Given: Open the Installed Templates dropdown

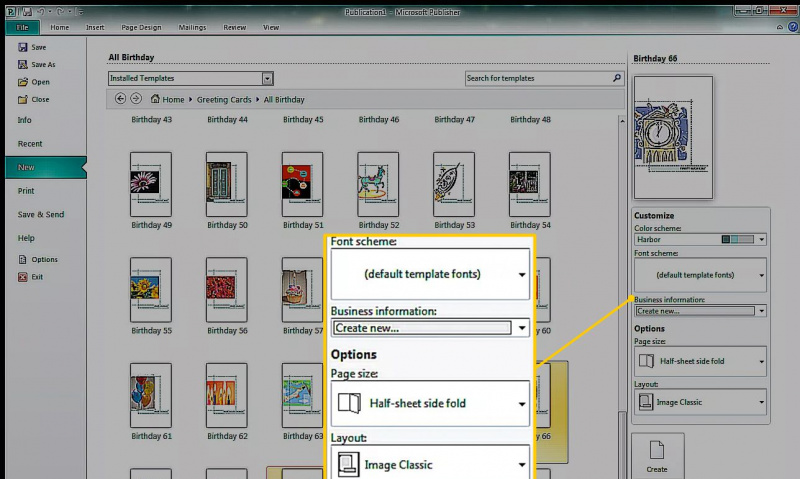Looking at the screenshot, I should point(191,78).
